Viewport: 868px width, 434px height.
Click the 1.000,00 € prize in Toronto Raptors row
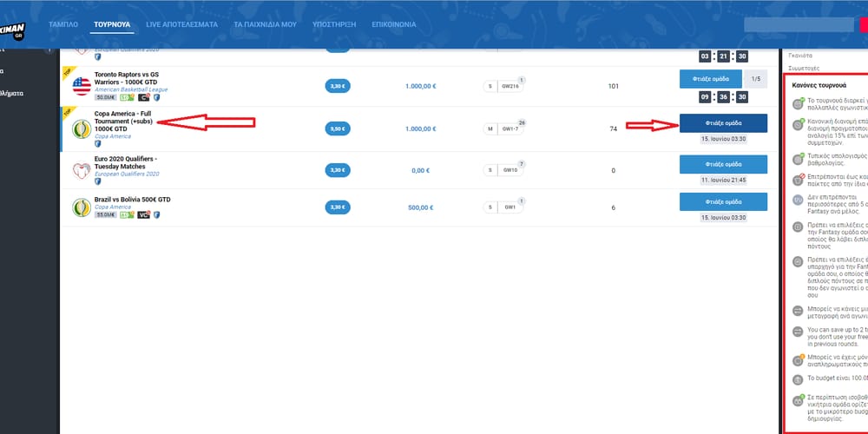[421, 86]
